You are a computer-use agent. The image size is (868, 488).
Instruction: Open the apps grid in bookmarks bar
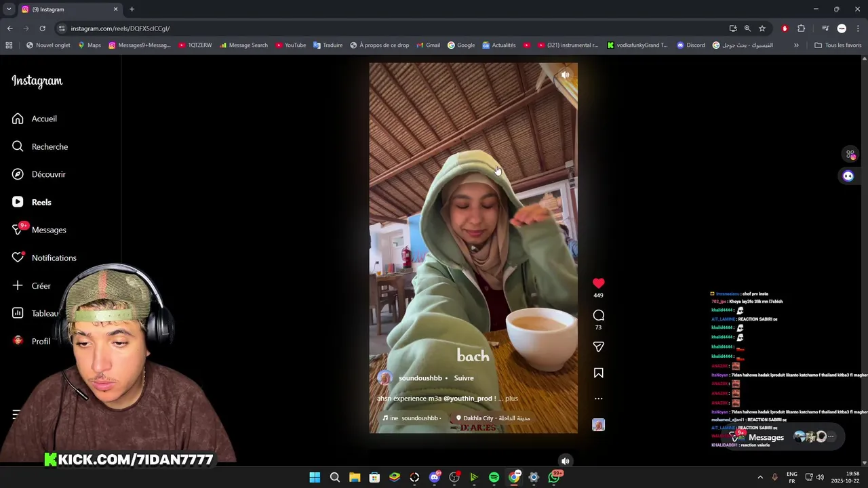(x=9, y=45)
